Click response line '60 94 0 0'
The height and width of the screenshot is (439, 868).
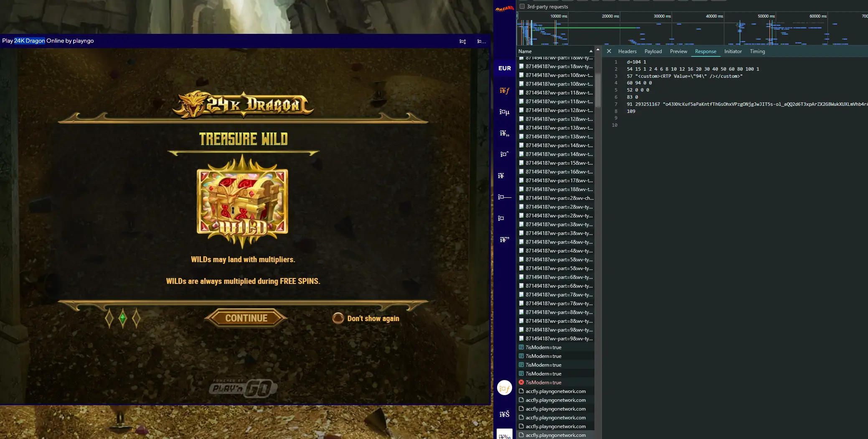pos(639,83)
